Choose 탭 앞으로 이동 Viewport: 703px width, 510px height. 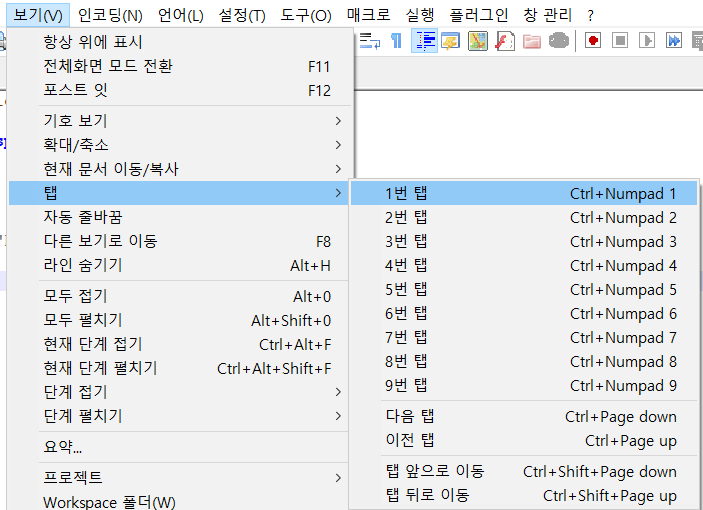click(x=524, y=471)
